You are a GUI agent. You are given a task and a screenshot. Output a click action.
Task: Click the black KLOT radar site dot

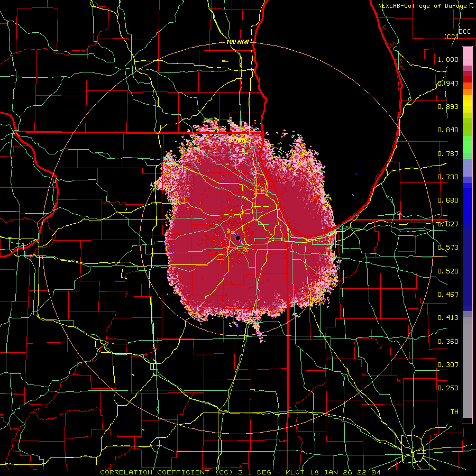click(x=238, y=237)
